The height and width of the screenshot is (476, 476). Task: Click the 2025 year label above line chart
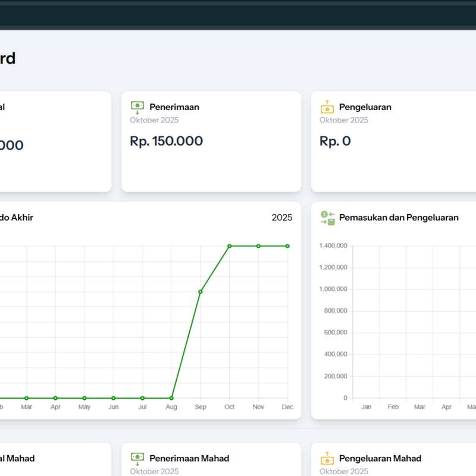(x=281, y=218)
